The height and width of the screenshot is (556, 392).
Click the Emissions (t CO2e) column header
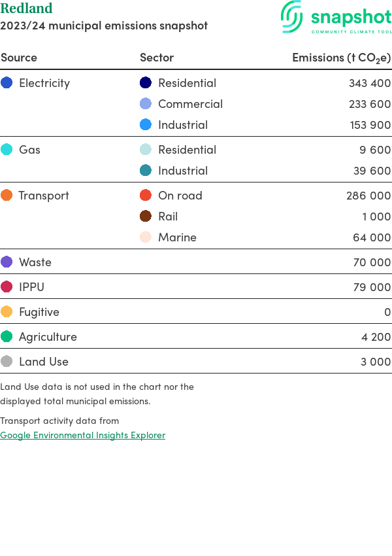coord(341,58)
